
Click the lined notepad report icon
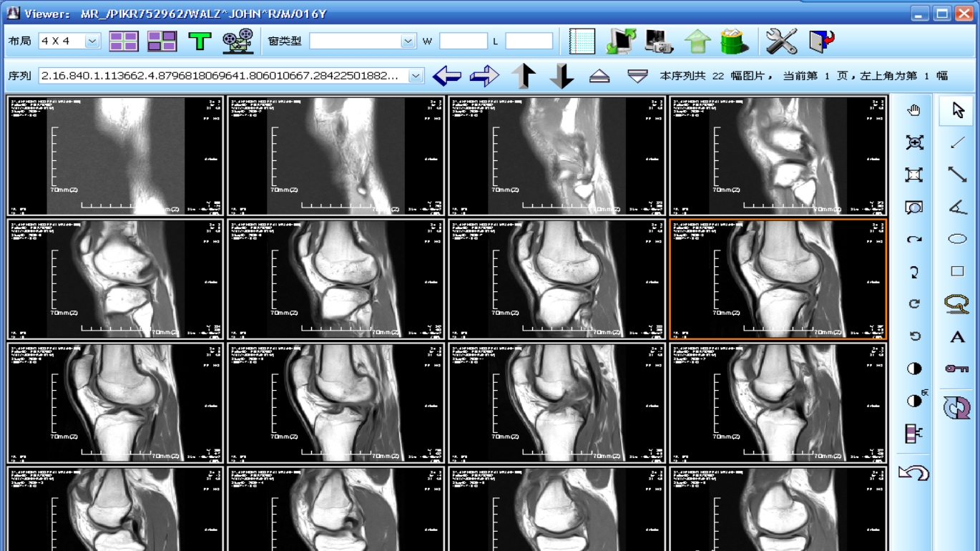click(582, 42)
